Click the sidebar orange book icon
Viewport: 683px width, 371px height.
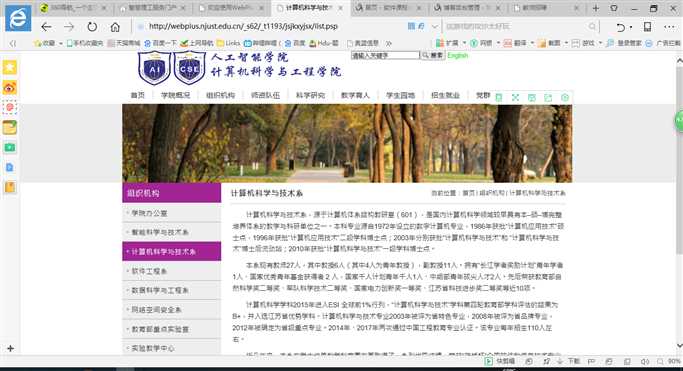[x=10, y=187]
